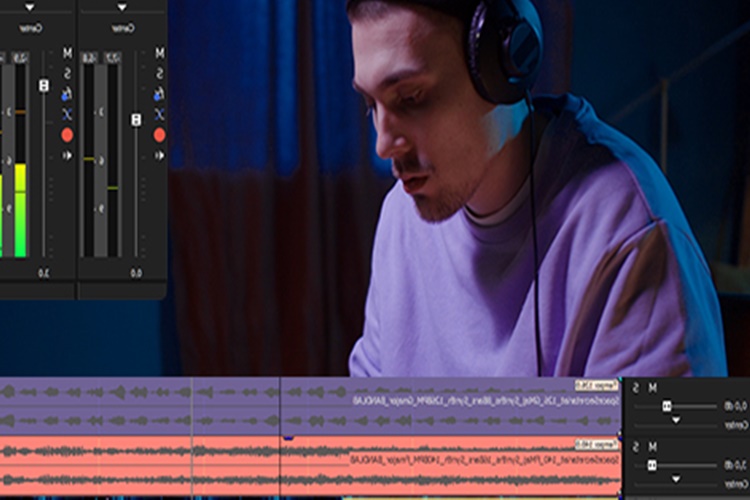
Task: Click the volume slider handle of 3.0 dB track
Action: point(651,465)
